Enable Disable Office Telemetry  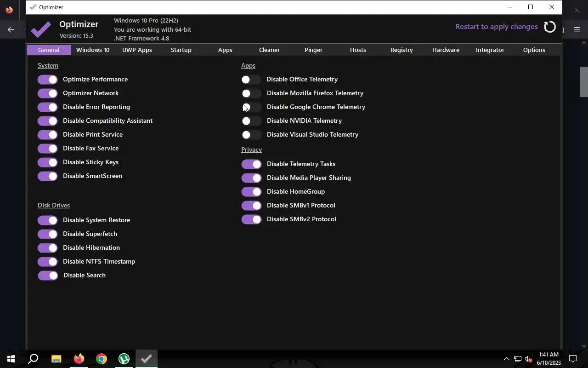coord(251,80)
